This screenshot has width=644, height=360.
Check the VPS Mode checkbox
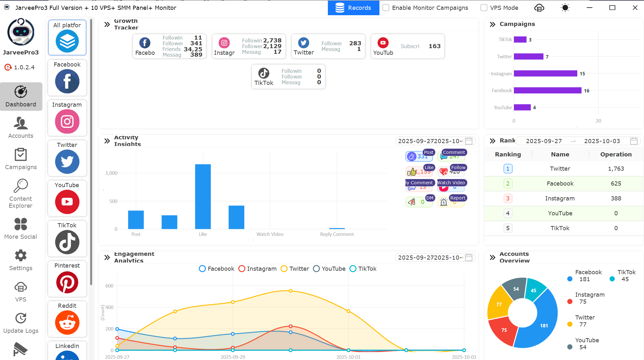click(484, 8)
